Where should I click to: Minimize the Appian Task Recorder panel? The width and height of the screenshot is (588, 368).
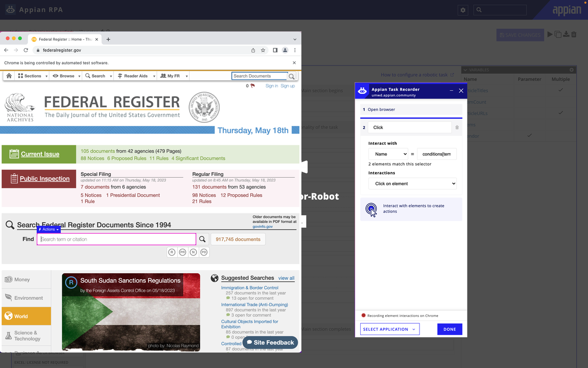click(451, 91)
